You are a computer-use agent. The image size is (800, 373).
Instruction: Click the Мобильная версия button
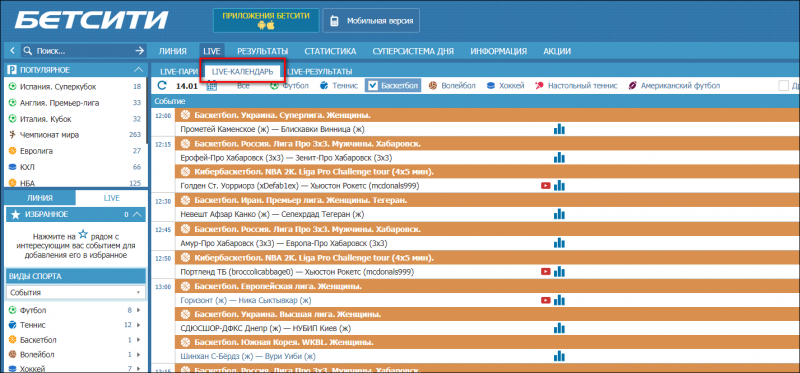pyautogui.click(x=371, y=21)
